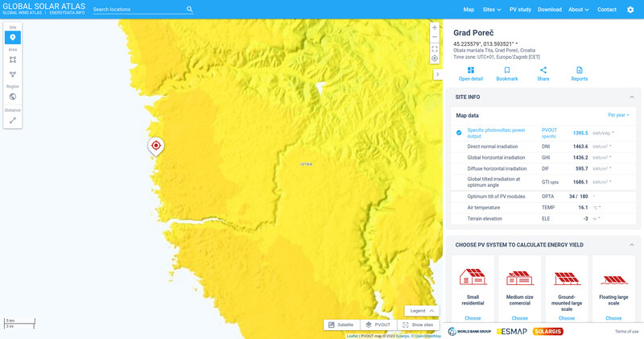Open the PV study menu item
The width and height of the screenshot is (644, 339).
click(520, 10)
